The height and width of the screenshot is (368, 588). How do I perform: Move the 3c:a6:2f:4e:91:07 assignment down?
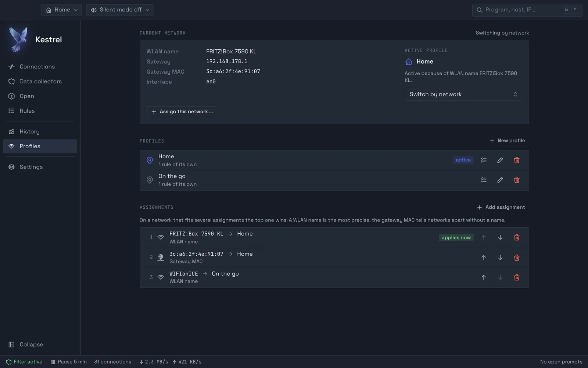(x=500, y=258)
